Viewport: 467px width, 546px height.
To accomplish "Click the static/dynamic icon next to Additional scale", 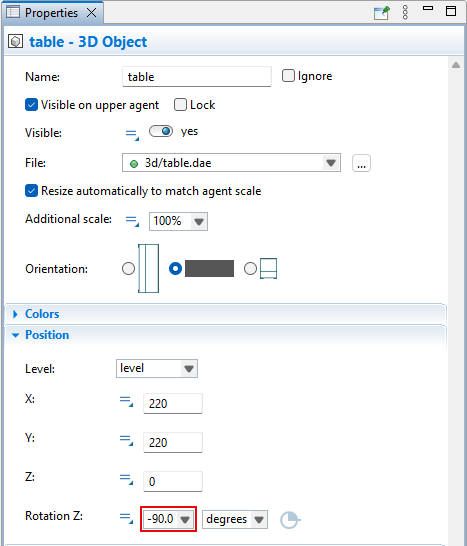I will pyautogui.click(x=132, y=221).
